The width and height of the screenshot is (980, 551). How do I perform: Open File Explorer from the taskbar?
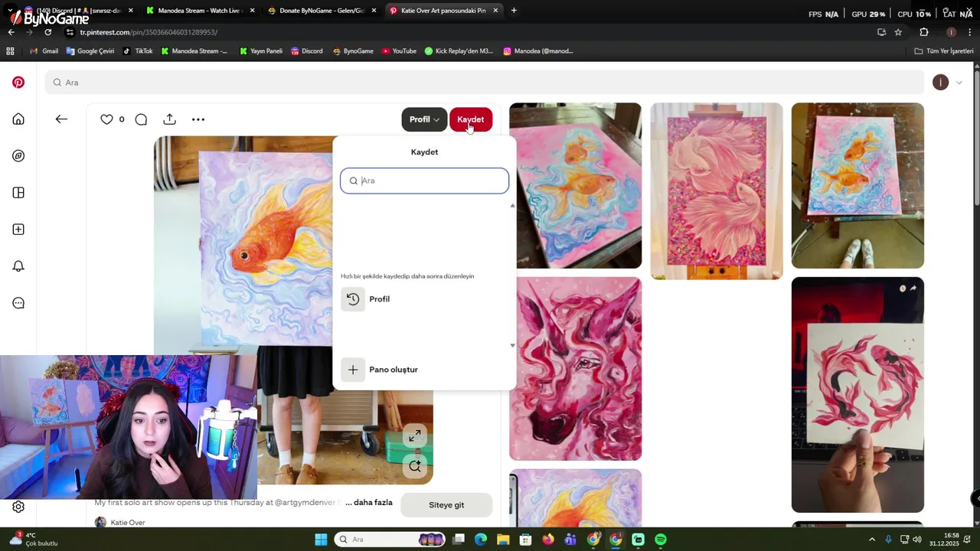503,540
